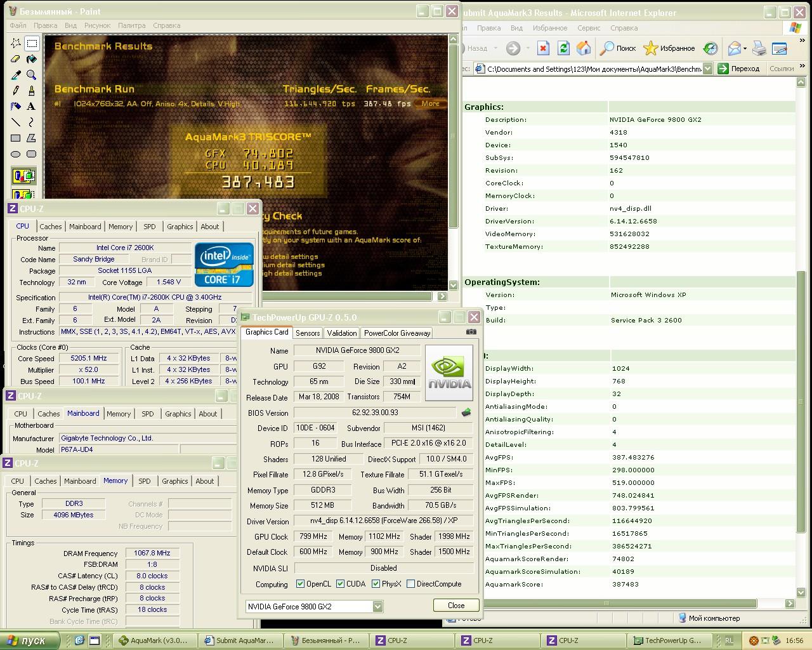Select the Brush tool in Paint

pos(32,91)
